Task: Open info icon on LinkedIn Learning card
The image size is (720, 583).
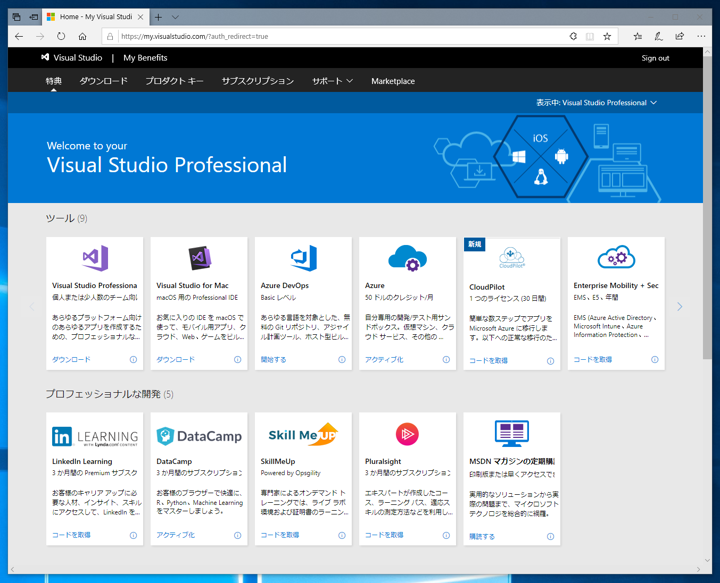Action: pyautogui.click(x=133, y=535)
